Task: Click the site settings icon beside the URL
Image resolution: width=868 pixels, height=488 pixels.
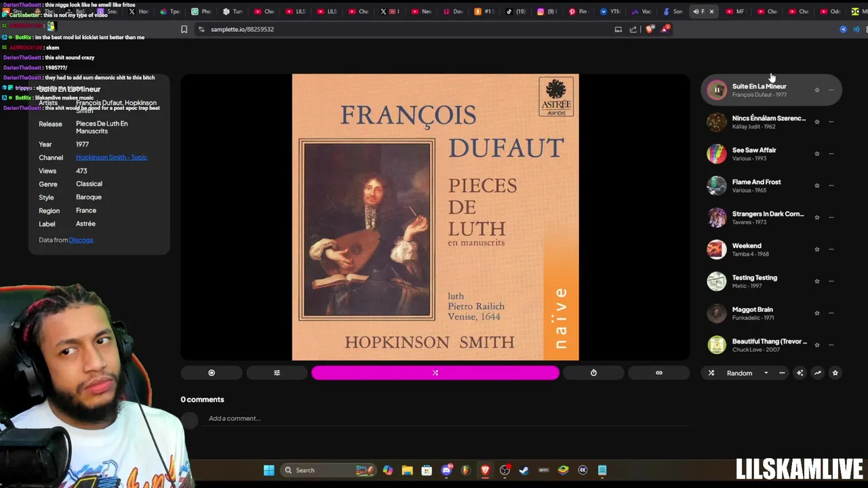Action: [x=201, y=29]
